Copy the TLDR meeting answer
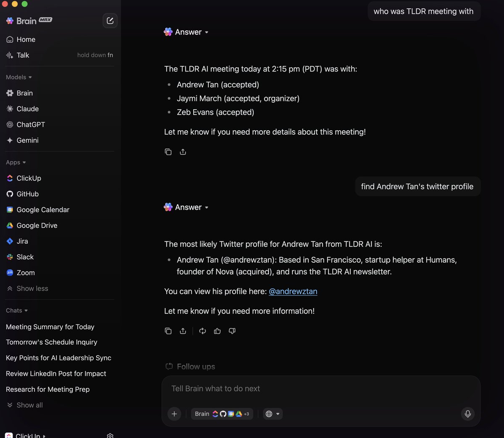Viewport: 504px width, 438px height. pyautogui.click(x=168, y=152)
